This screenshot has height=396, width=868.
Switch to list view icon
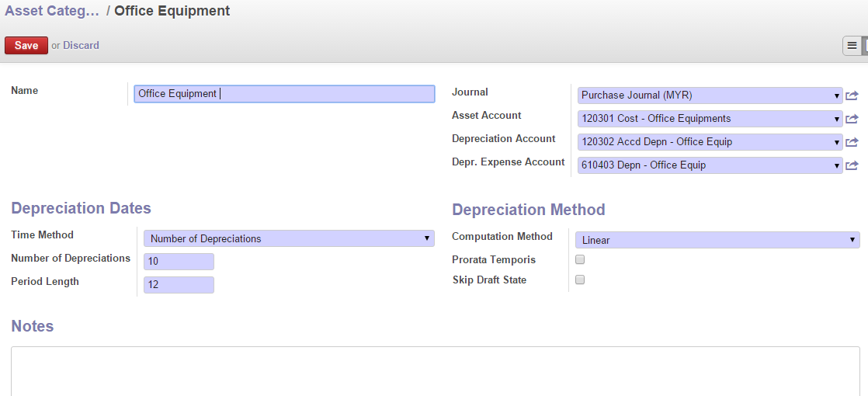[x=852, y=46]
